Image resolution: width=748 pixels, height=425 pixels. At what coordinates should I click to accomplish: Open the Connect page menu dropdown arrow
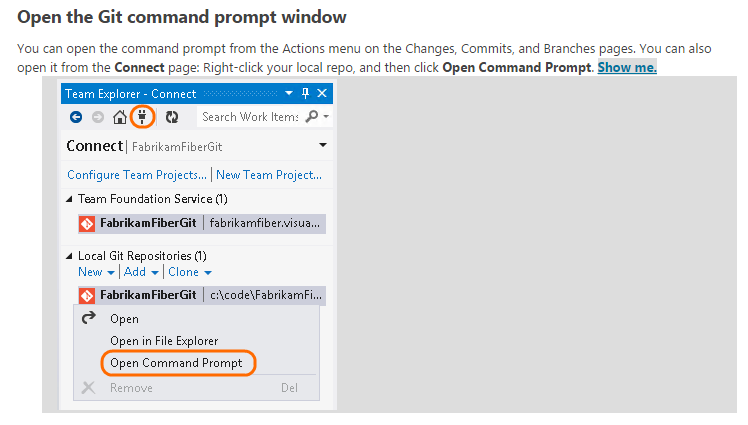(x=322, y=145)
